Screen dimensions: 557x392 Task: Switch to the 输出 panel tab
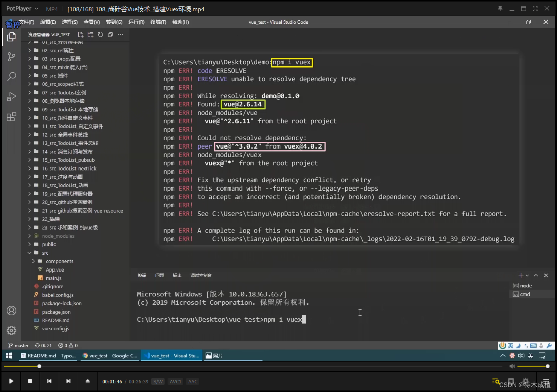click(x=177, y=275)
